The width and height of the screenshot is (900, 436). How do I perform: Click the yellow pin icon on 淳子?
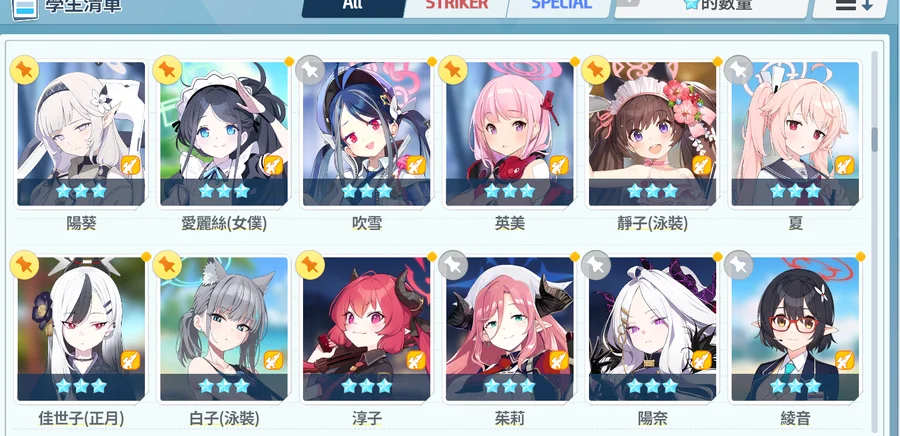point(310,265)
